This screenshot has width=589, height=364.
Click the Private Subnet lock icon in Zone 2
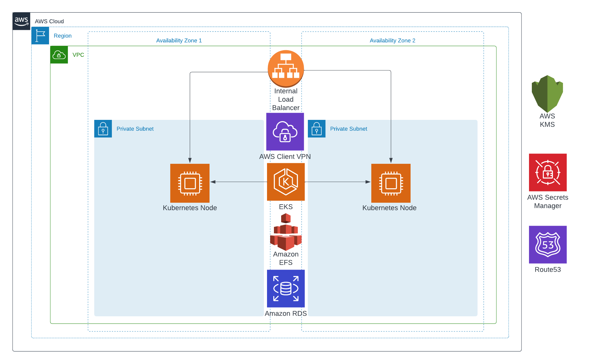click(x=317, y=129)
